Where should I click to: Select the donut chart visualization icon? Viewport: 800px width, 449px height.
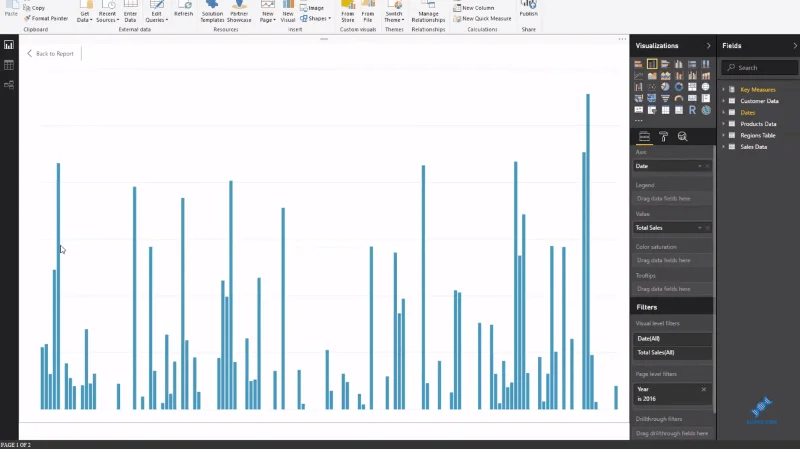point(679,87)
